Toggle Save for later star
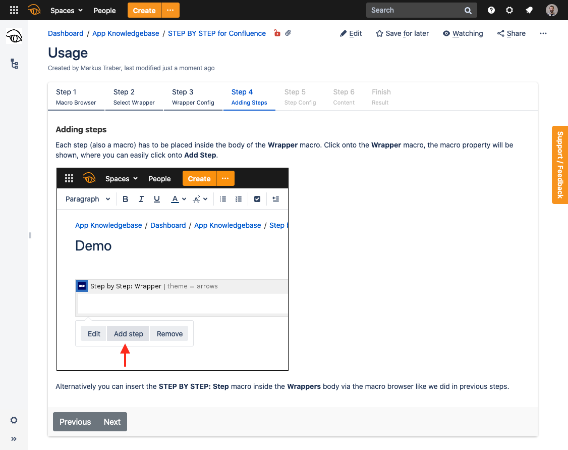The height and width of the screenshot is (450, 568). click(402, 33)
